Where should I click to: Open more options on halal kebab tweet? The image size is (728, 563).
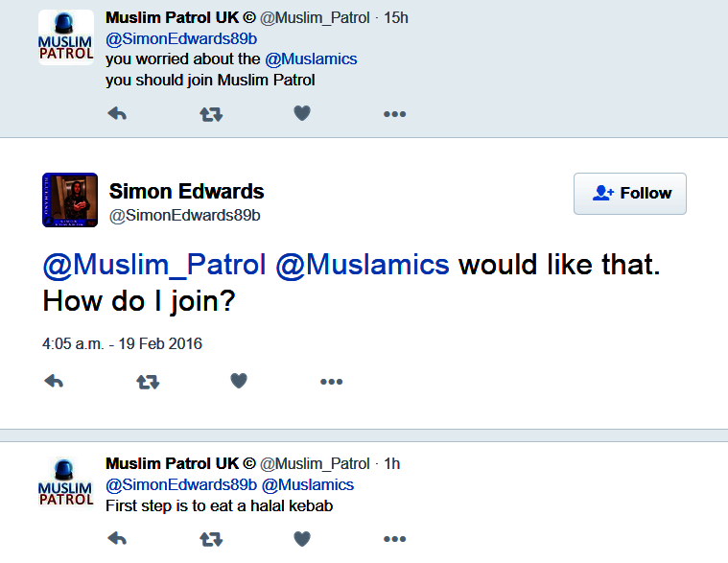[394, 539]
